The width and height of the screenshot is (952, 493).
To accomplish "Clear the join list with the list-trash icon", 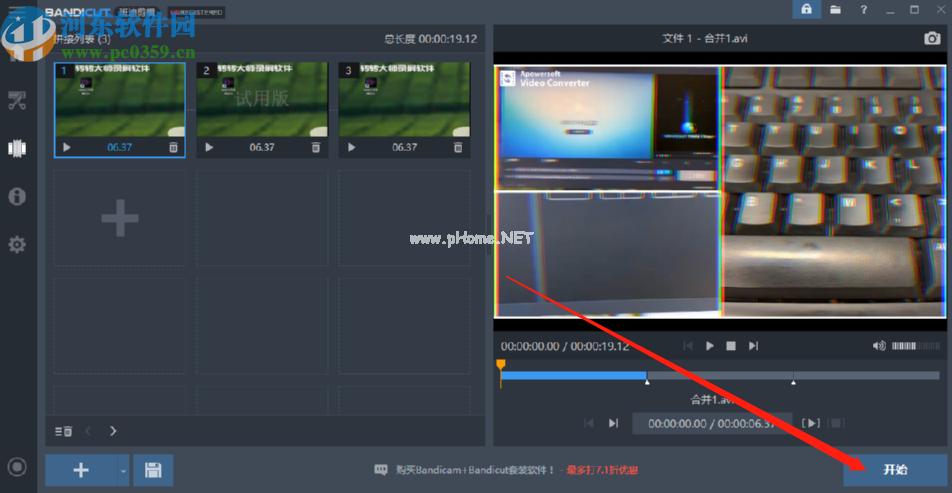I will pos(64,431).
